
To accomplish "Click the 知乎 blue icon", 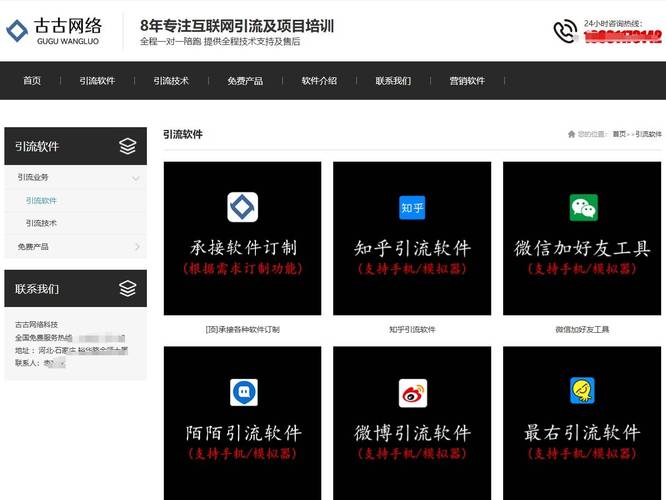I will click(412, 207).
